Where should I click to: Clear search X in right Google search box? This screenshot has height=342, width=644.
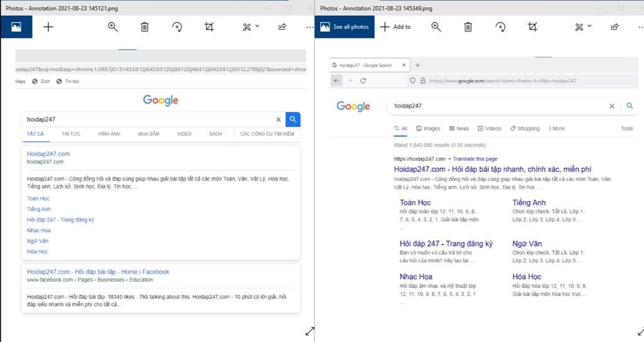(x=612, y=106)
